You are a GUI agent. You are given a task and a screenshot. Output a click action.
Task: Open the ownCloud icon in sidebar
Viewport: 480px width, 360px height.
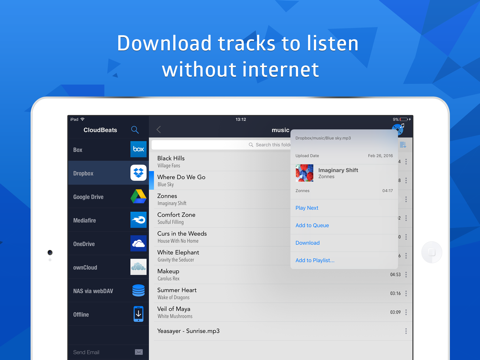coord(138,267)
